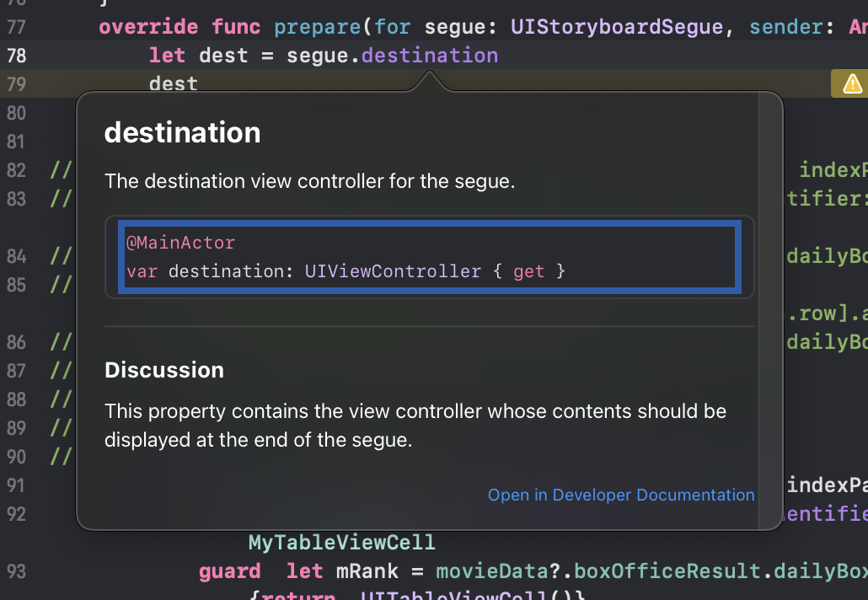
Task: Select UIViewController type in the declaration box
Action: [393, 271]
